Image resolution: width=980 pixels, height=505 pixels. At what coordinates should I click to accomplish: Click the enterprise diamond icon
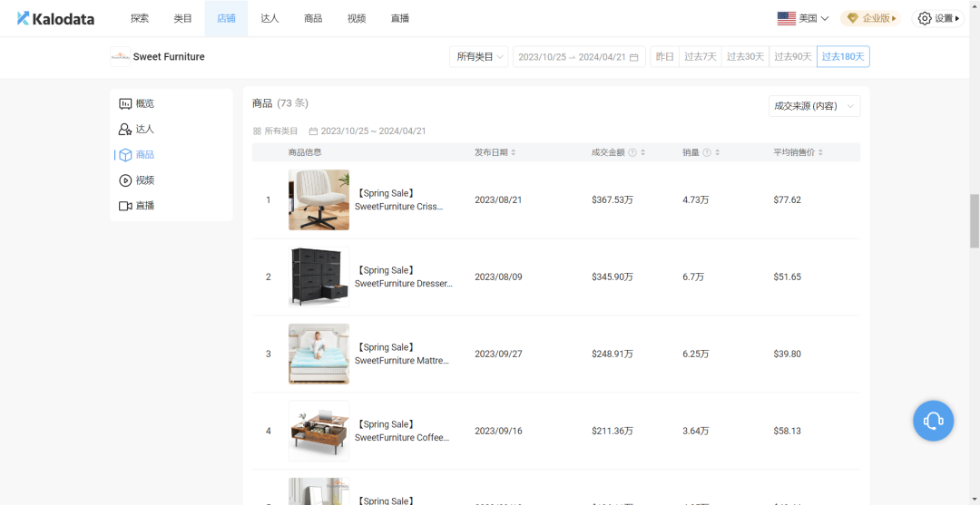pyautogui.click(x=852, y=19)
